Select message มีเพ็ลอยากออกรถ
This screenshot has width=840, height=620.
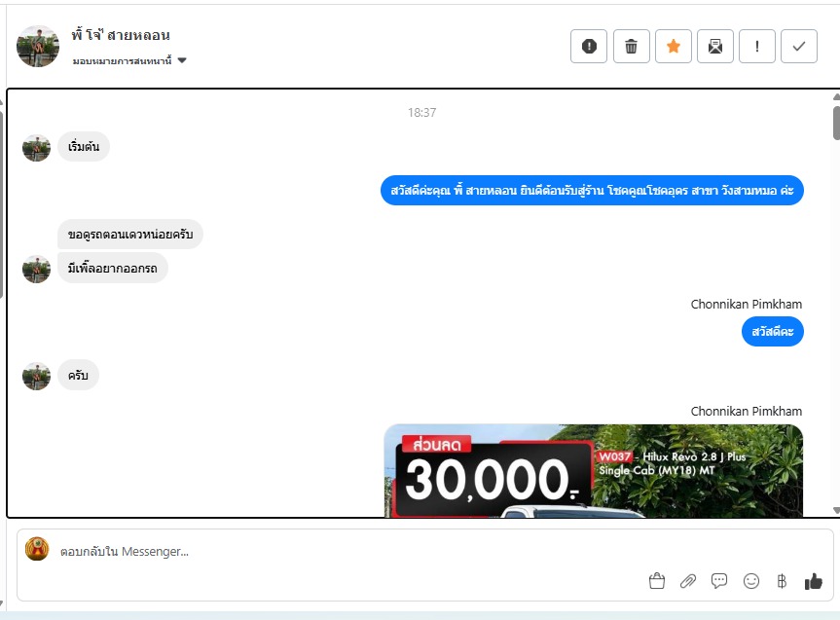[113, 268]
